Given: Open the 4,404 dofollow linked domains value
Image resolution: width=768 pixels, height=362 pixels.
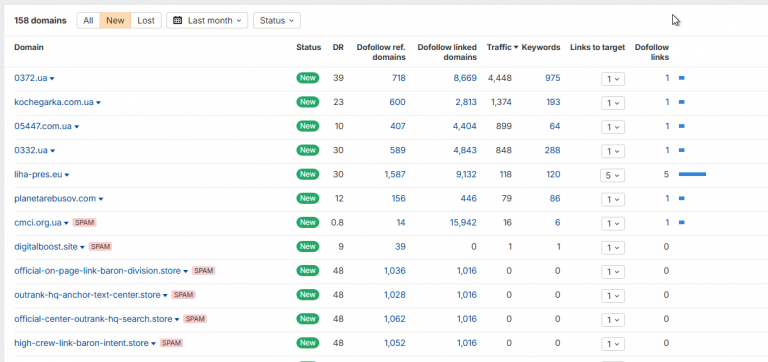Looking at the screenshot, I should tap(465, 126).
